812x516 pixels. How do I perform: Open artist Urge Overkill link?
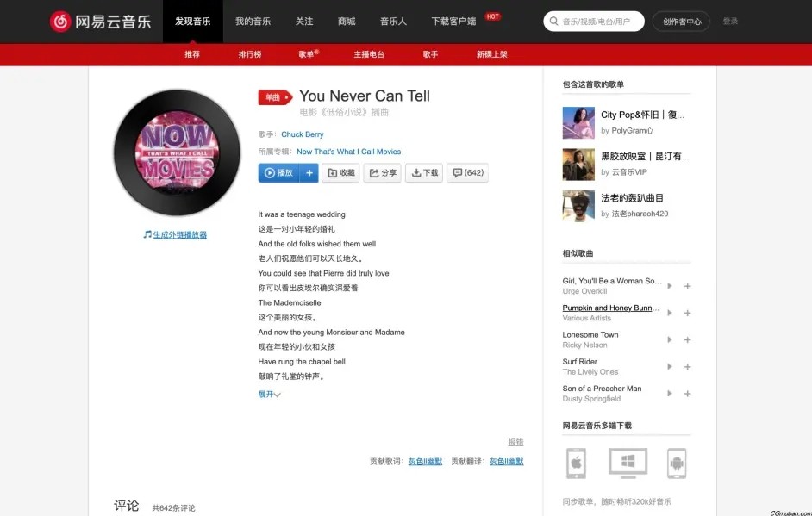[x=584, y=291]
